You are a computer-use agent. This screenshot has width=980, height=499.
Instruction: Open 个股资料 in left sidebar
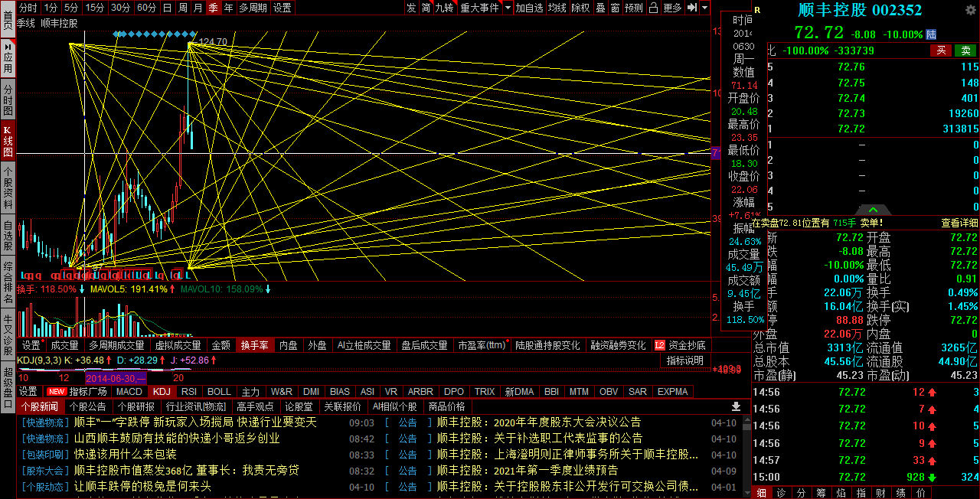point(8,189)
